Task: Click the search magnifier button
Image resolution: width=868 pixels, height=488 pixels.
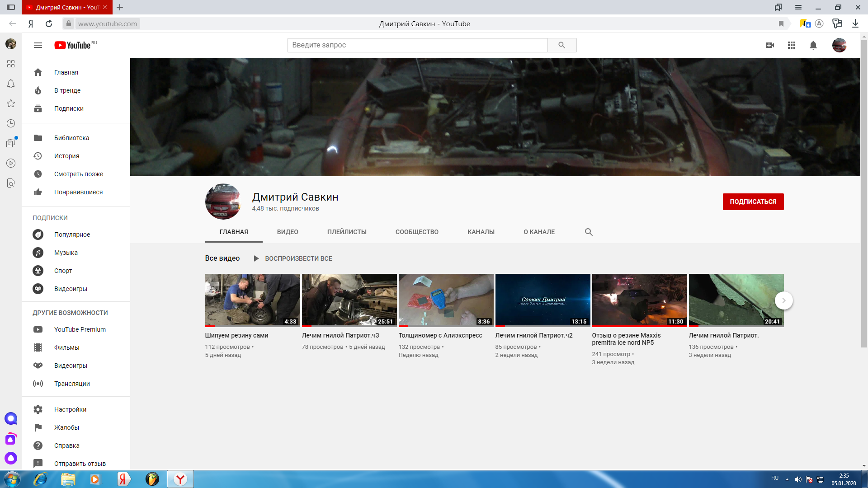Action: (x=562, y=45)
